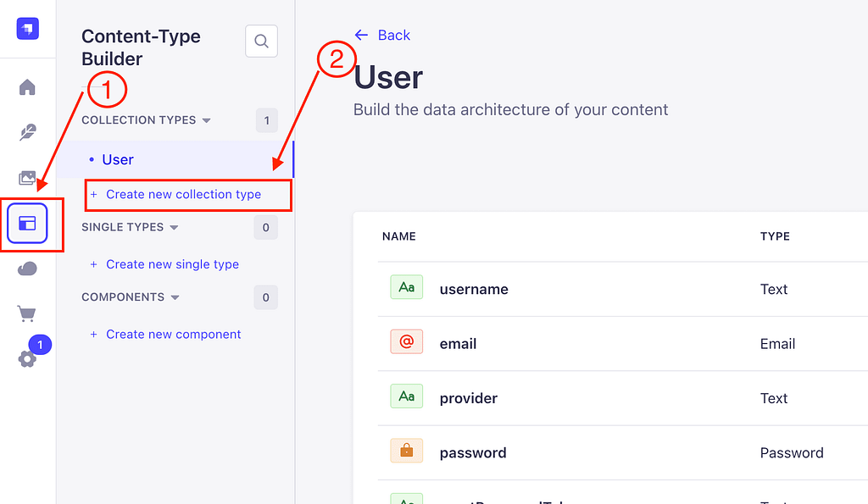Image resolution: width=868 pixels, height=504 pixels.
Task: Click the search magnifier button
Action: pos(261,41)
